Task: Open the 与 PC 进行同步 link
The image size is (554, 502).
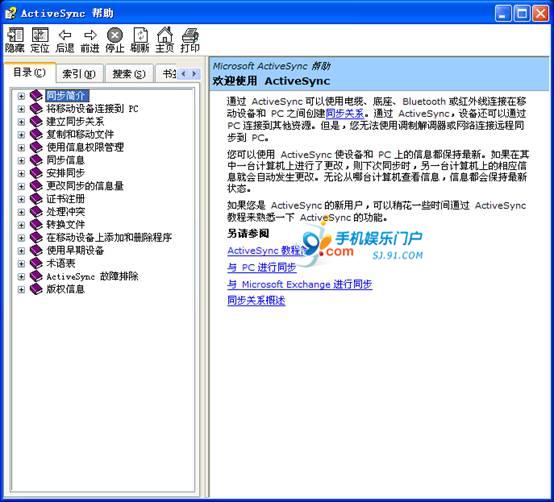Action: (x=262, y=267)
